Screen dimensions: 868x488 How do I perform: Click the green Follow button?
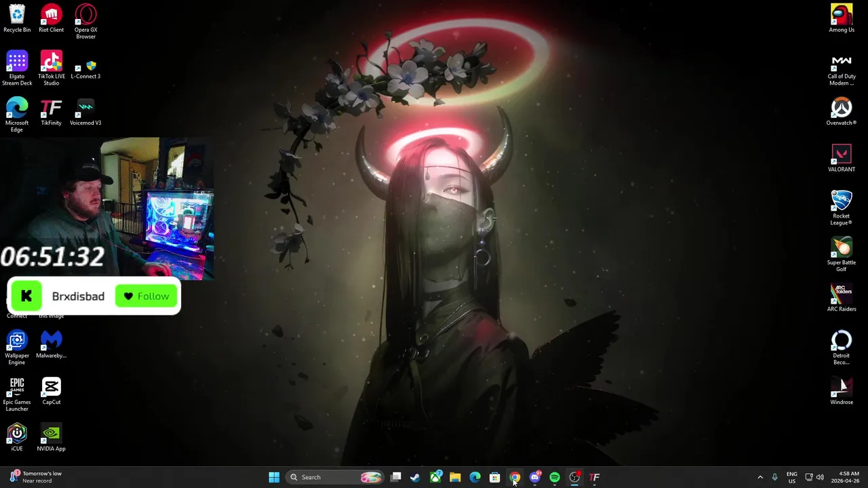pyautogui.click(x=146, y=296)
